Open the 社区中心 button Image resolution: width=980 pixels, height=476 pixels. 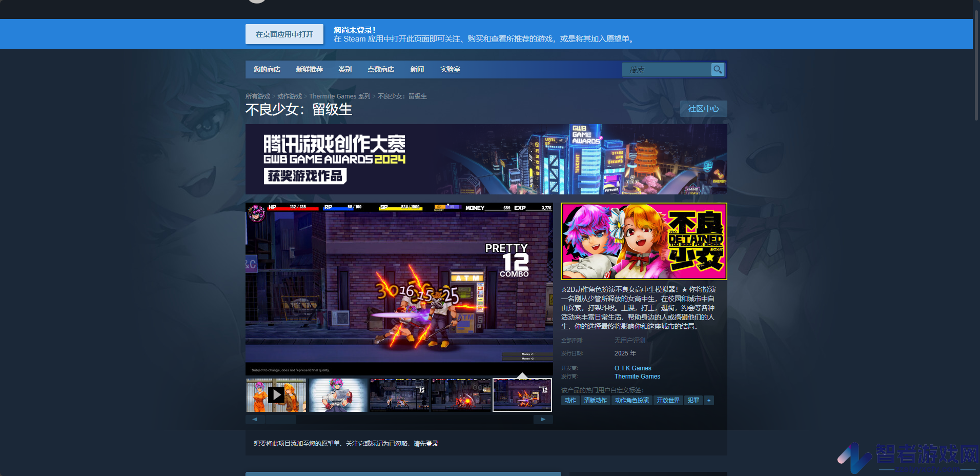[703, 109]
